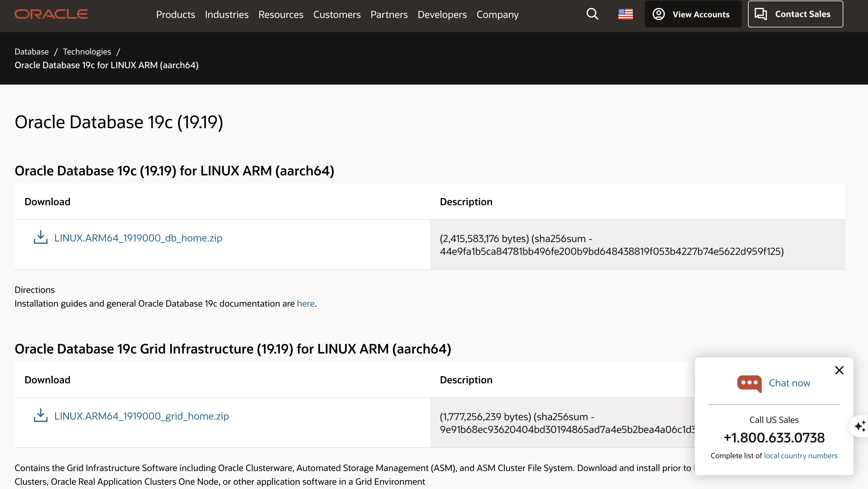
Task: Click 'Download' header in Grid Infrastructure table
Action: pos(48,380)
